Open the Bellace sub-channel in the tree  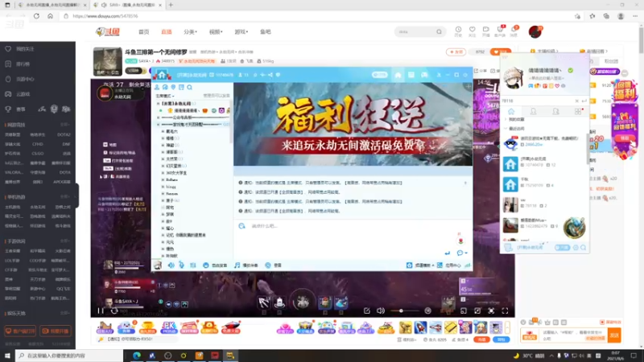(x=171, y=179)
